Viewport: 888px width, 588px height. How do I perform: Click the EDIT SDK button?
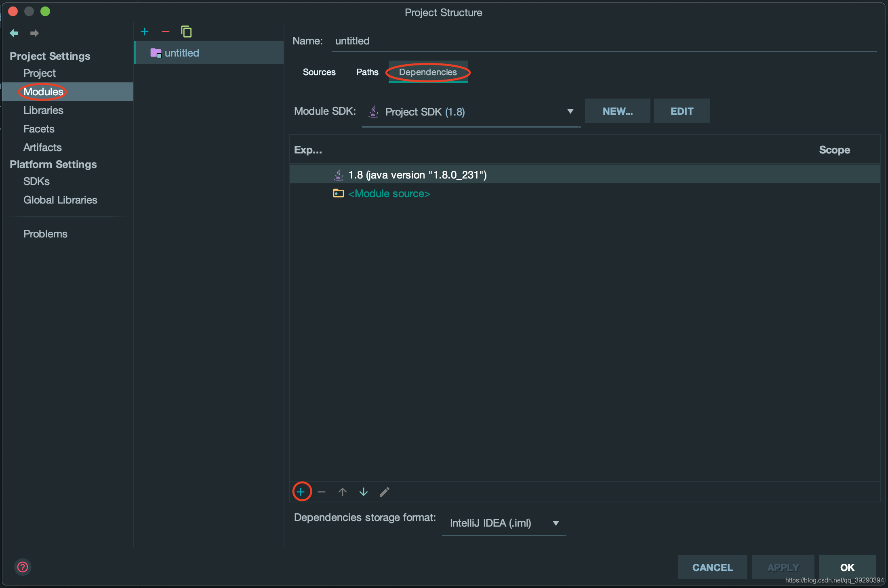[682, 111]
